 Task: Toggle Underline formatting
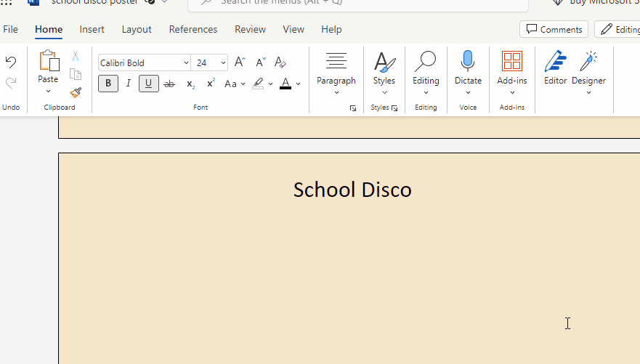(x=149, y=84)
